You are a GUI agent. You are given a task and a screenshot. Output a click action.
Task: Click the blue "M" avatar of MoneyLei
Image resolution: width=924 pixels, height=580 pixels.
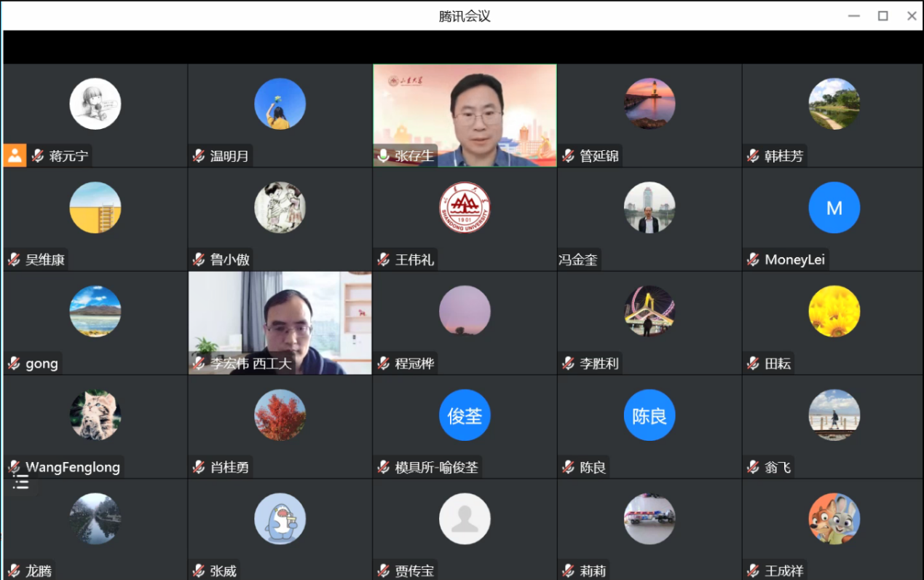point(834,208)
